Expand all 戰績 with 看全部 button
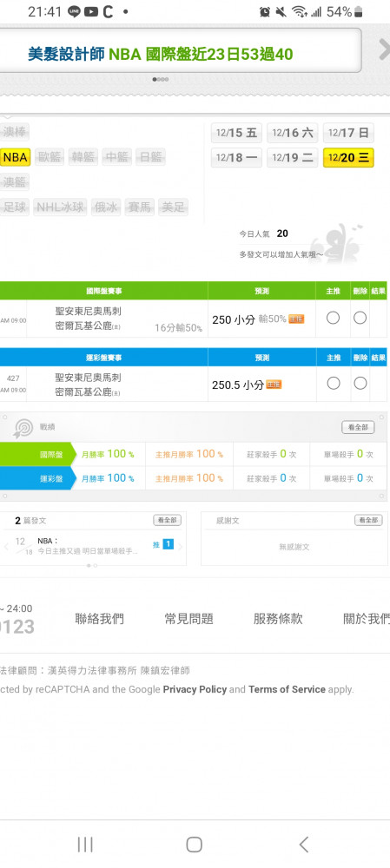Image resolution: width=390 pixels, height=868 pixels. pyautogui.click(x=358, y=427)
